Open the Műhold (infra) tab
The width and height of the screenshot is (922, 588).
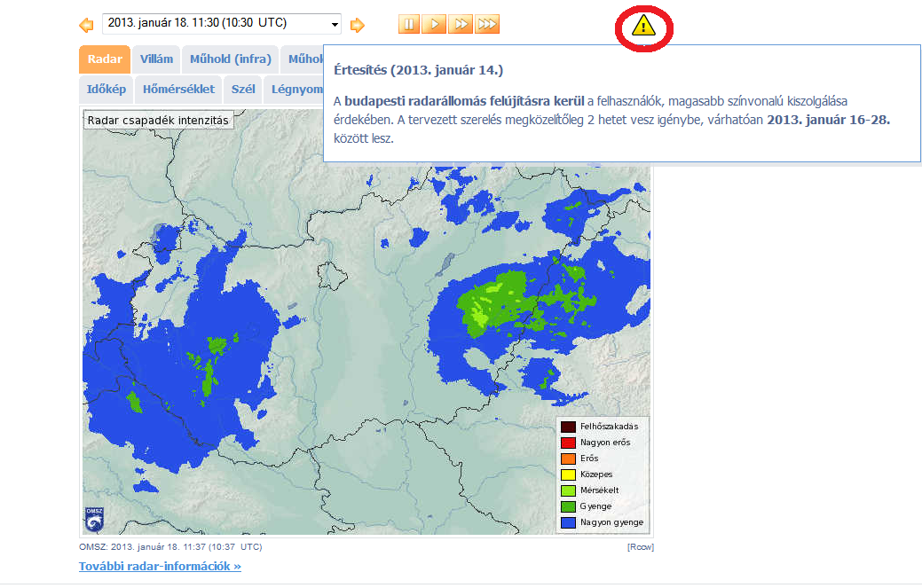[230, 59]
